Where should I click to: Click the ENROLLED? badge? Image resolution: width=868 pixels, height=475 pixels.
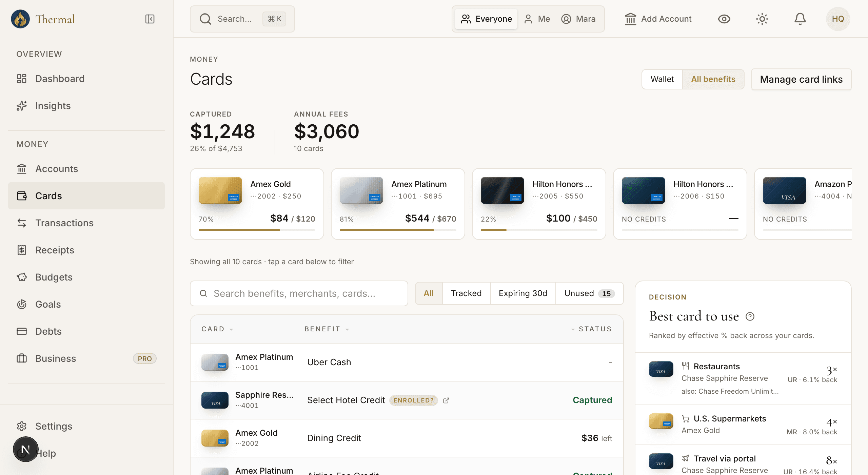coord(413,400)
